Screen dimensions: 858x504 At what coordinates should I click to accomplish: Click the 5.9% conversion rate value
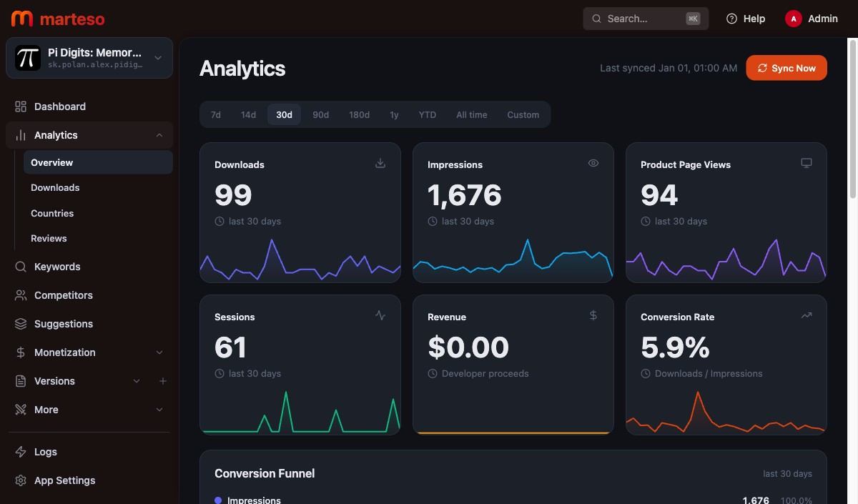pos(675,347)
